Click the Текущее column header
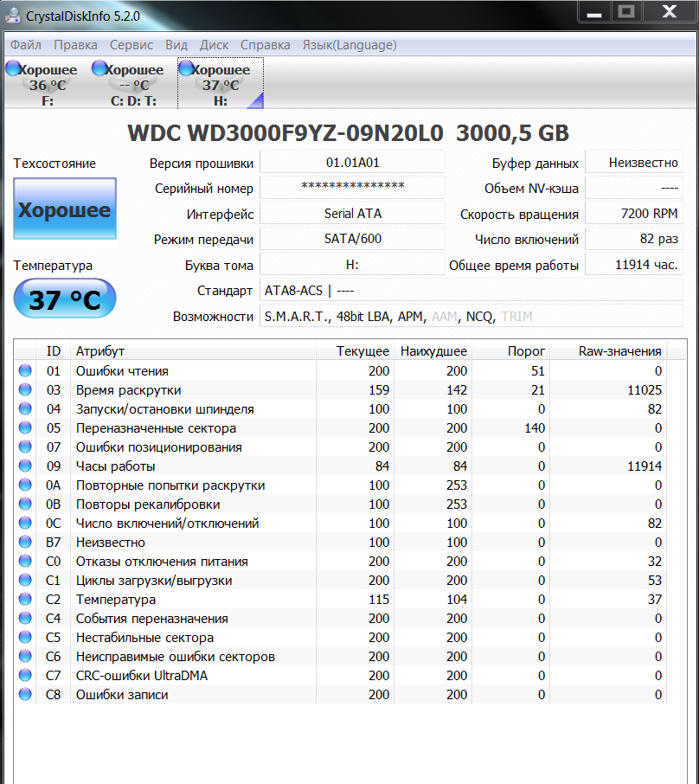Viewport: 699px width, 784px height. coord(356,351)
